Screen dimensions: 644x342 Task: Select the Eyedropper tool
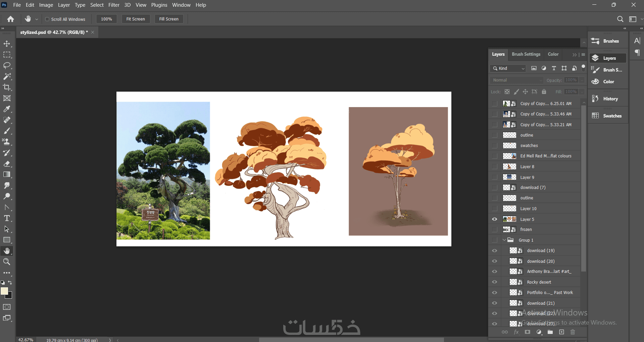tap(7, 109)
